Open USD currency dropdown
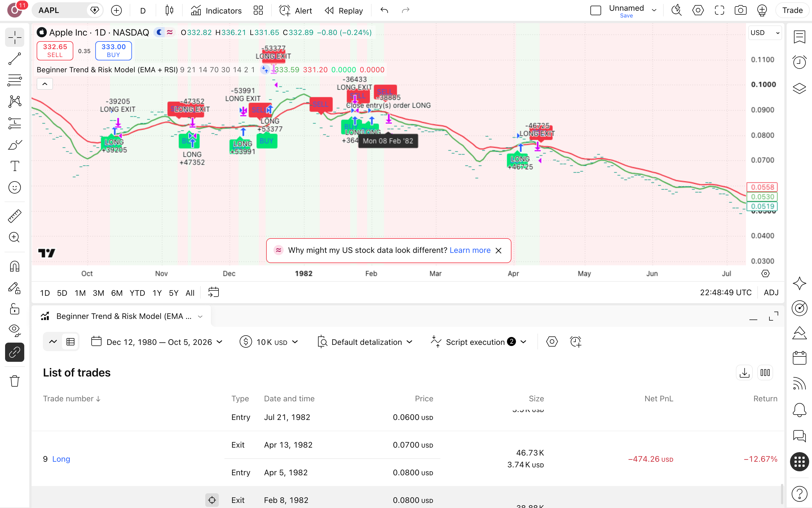Screen dimensions: 812x508 (765, 33)
